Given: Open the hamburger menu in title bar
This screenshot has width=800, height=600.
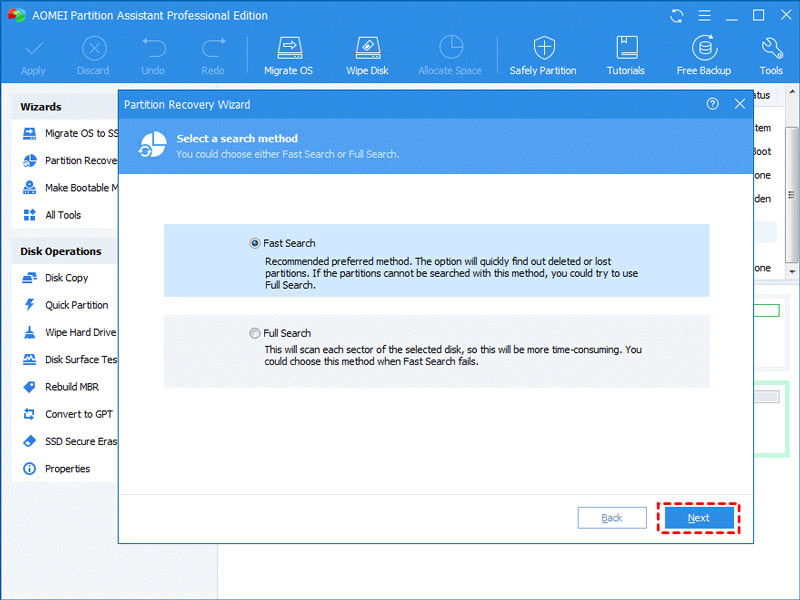Looking at the screenshot, I should pos(705,16).
